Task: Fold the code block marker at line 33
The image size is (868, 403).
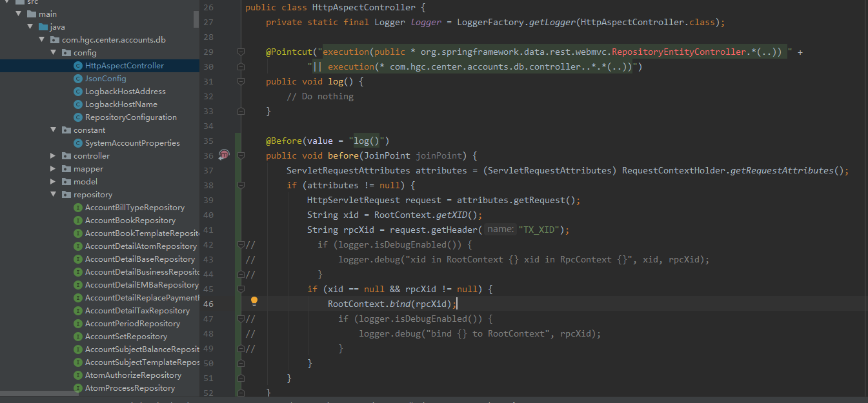Action: [241, 111]
